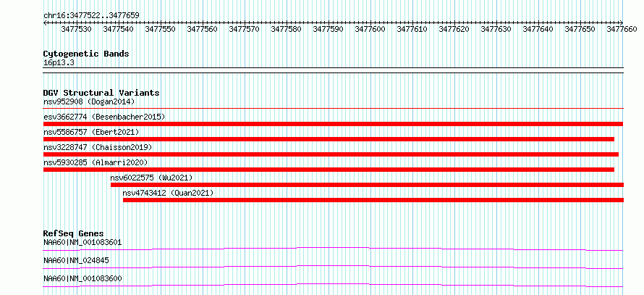
Task: Click the red bar under esv3662774
Action: click(333, 124)
